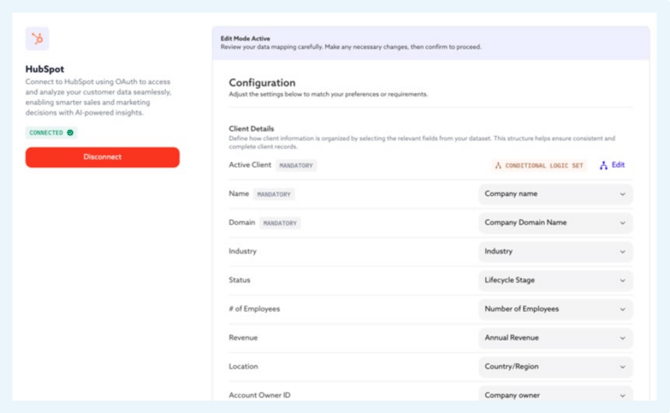
Task: Expand the Company Domain Name dropdown
Action: pyautogui.click(x=555, y=223)
